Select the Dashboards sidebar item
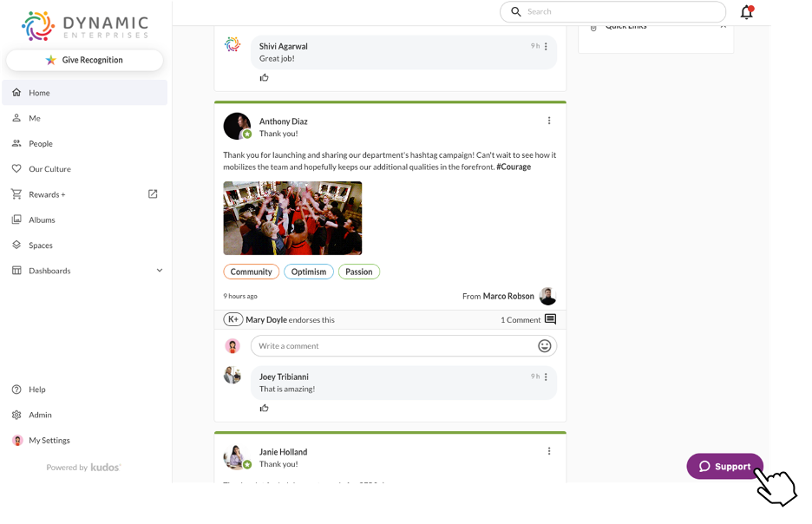Screen dimensions: 812x524 84,271
